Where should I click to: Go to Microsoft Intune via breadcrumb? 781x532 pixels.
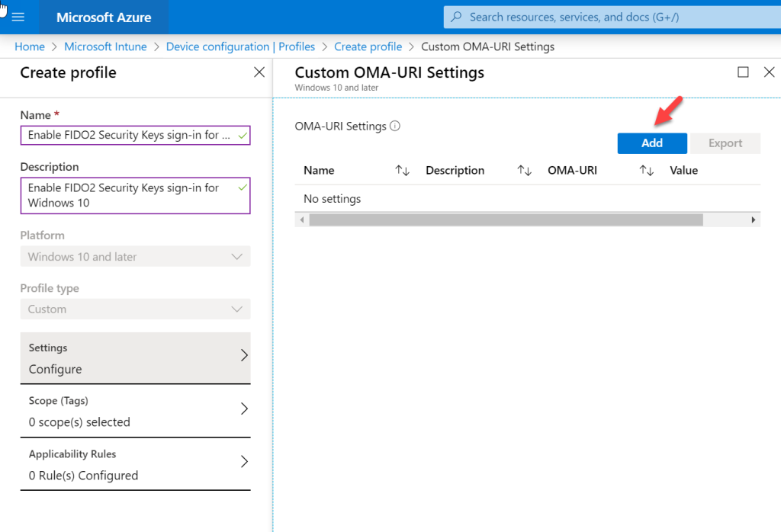click(105, 46)
